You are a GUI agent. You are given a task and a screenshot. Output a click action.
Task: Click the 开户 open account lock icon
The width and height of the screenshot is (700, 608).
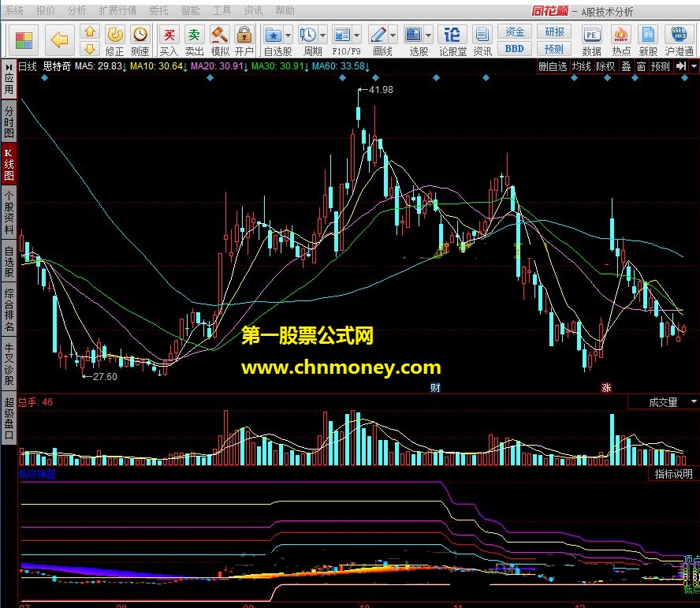[244, 41]
